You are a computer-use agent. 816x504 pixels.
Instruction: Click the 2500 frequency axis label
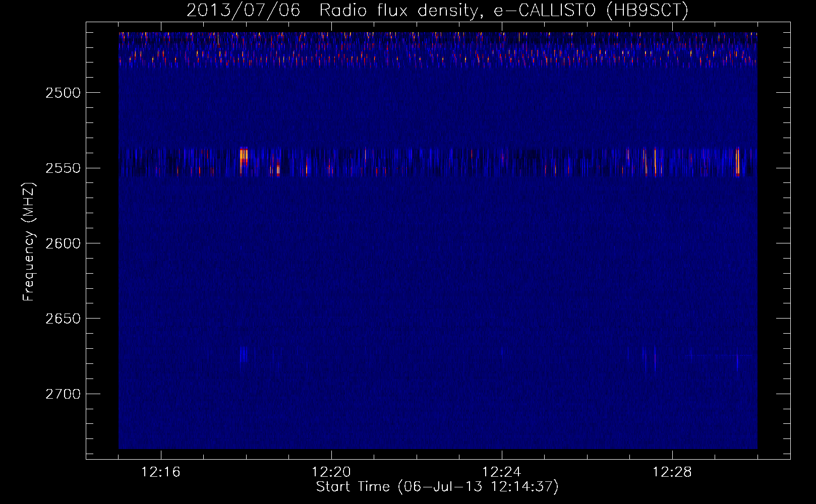[63, 93]
